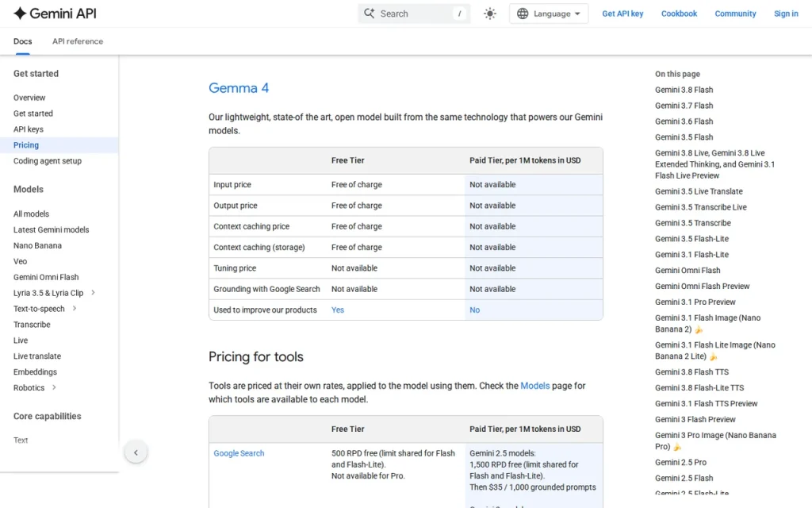Select Pricing in the sidebar

pyautogui.click(x=26, y=145)
